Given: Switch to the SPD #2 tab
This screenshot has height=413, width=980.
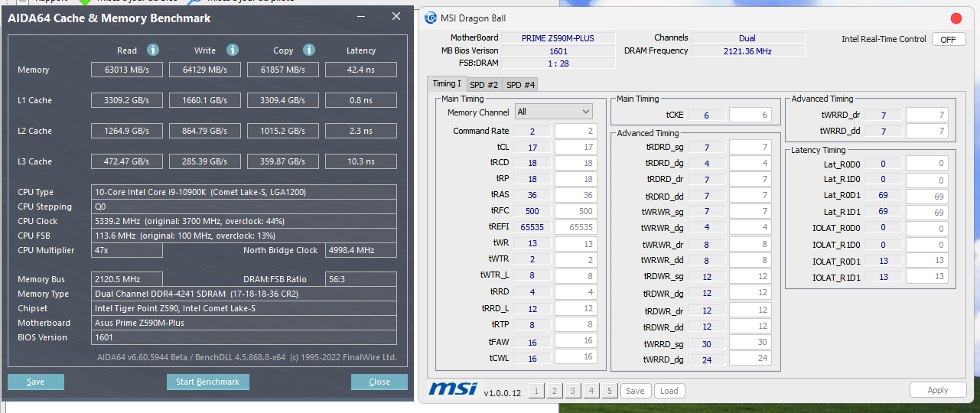Looking at the screenshot, I should [x=483, y=84].
